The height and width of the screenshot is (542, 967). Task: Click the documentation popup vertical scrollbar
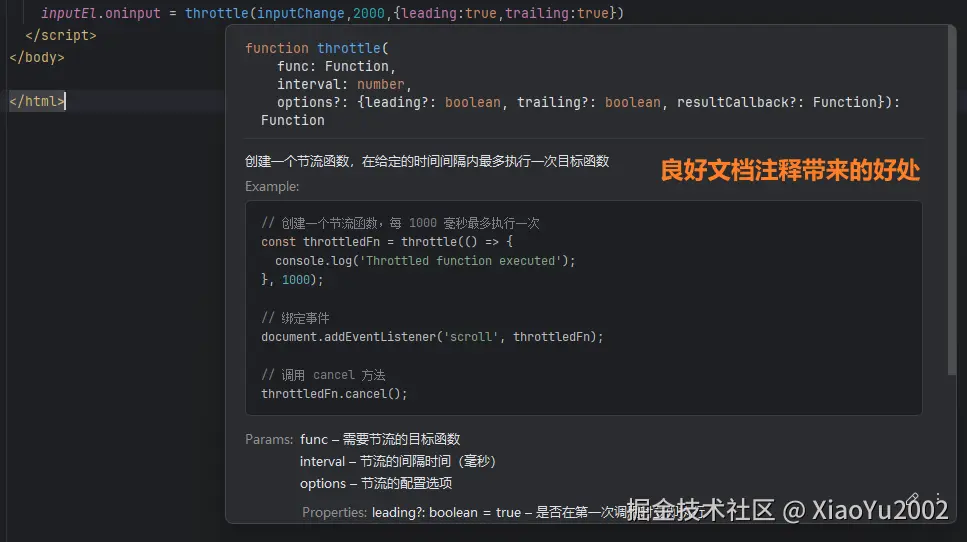point(952,200)
